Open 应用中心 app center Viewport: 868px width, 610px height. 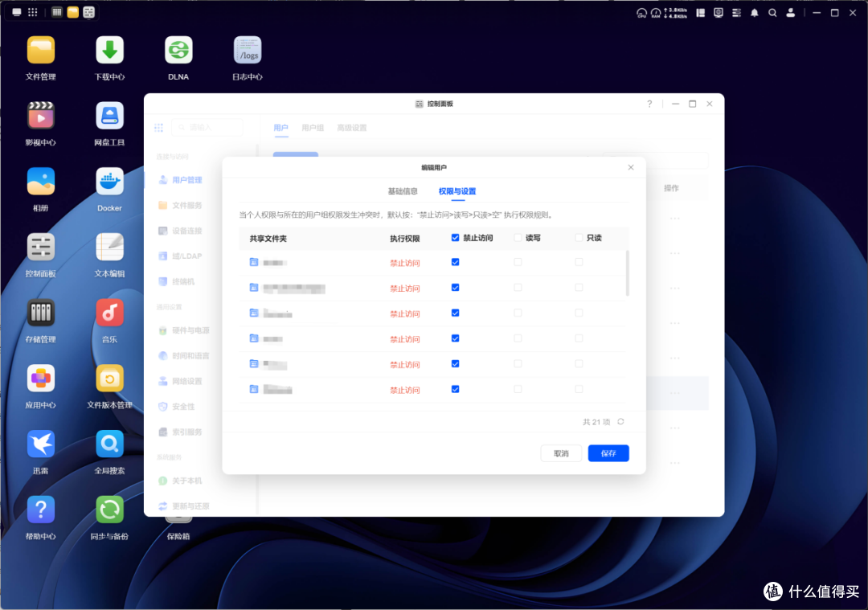(x=40, y=379)
